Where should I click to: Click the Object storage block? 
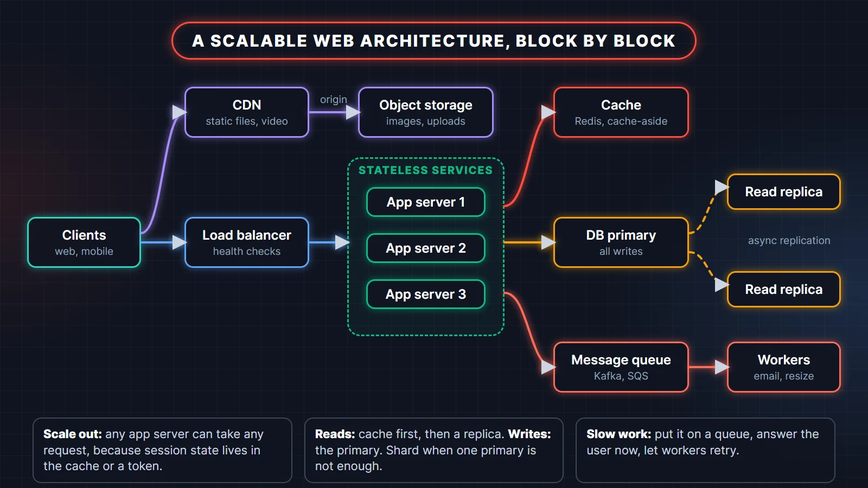coord(426,112)
